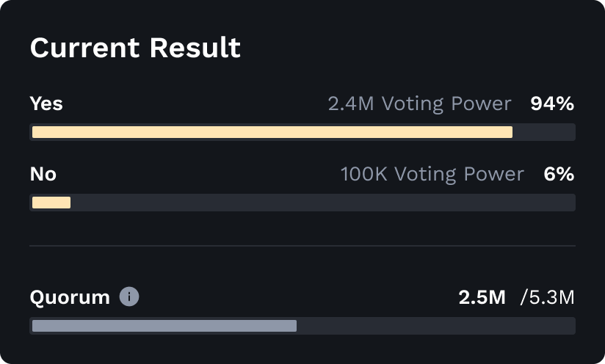Click unfilled portion of Quorum bar

click(435, 326)
